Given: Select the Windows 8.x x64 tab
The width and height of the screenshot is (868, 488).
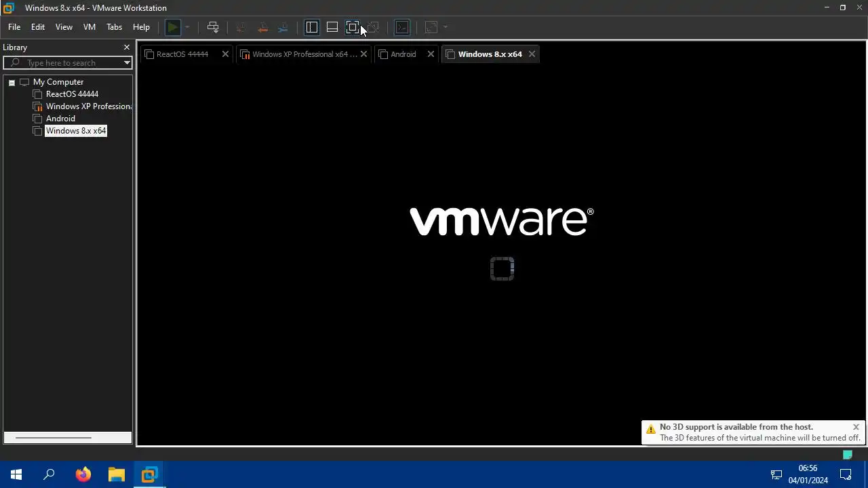Looking at the screenshot, I should pos(490,54).
